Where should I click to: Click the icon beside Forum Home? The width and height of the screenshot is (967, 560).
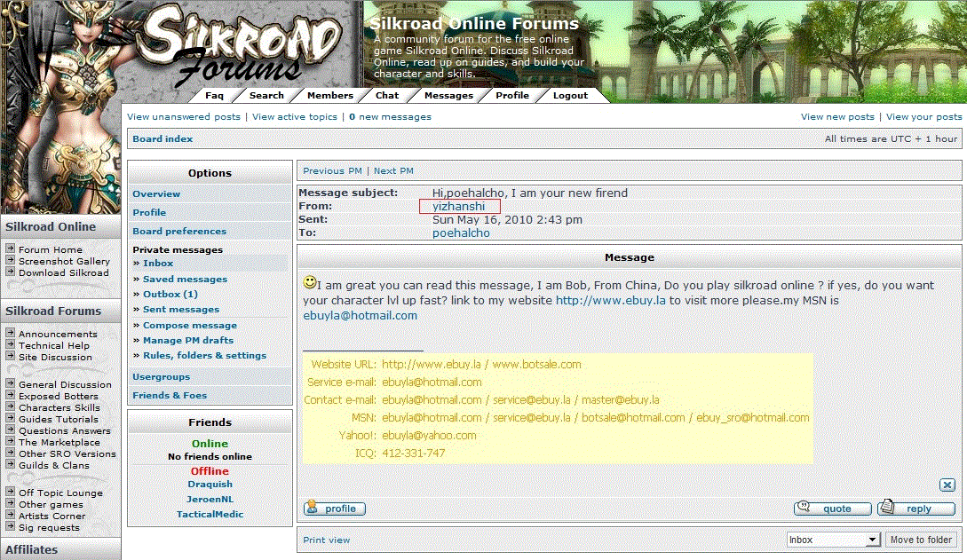(10, 249)
